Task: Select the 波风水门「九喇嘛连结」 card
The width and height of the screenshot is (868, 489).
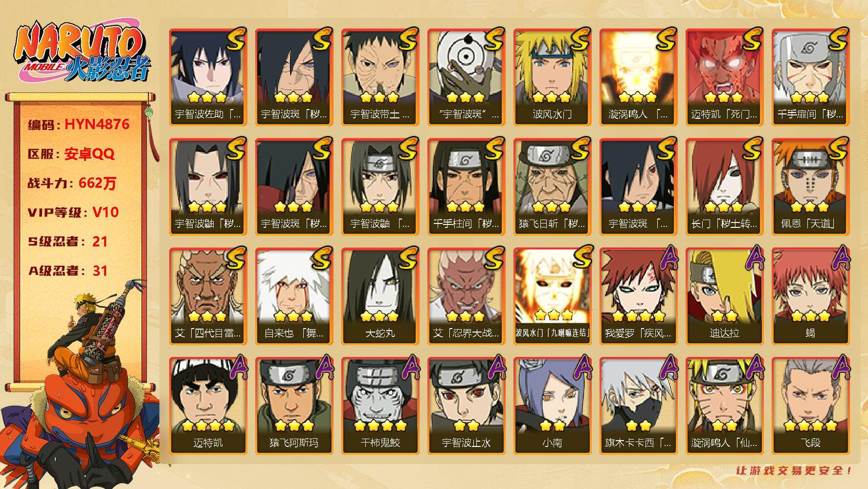Action: pyautogui.click(x=552, y=296)
